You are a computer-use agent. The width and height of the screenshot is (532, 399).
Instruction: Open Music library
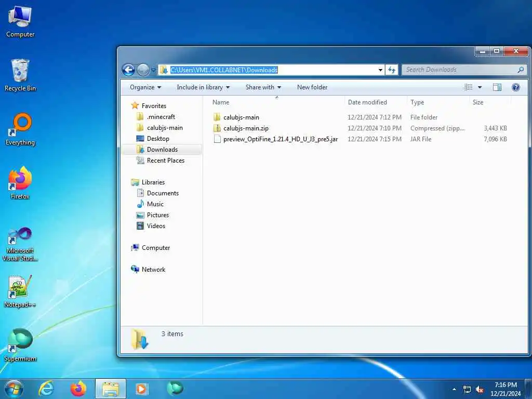[x=155, y=204]
